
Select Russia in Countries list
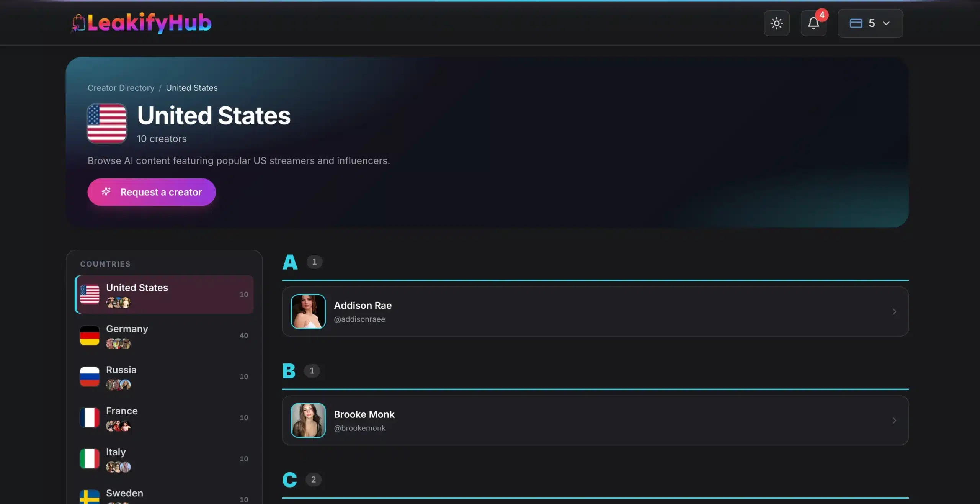(x=164, y=376)
